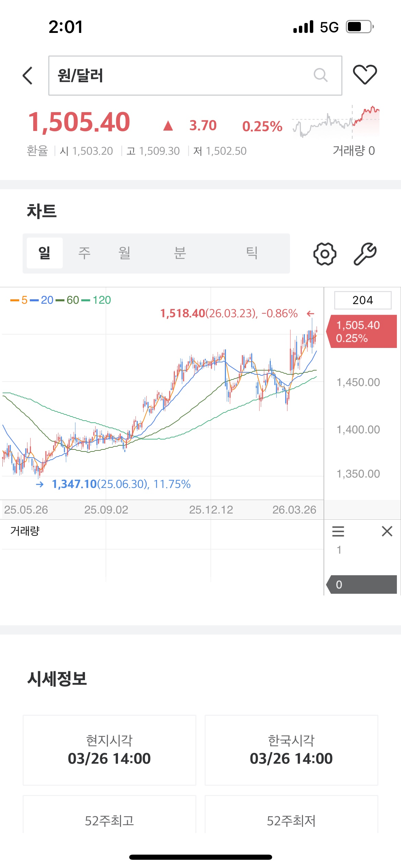
Task: Tap the back arrow icon
Action: click(x=28, y=75)
